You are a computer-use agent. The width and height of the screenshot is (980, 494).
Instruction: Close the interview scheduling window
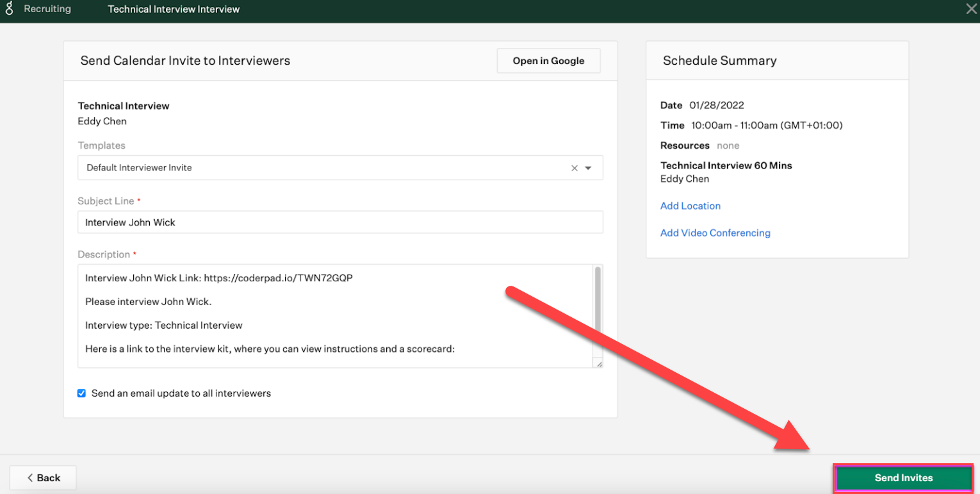tap(971, 9)
